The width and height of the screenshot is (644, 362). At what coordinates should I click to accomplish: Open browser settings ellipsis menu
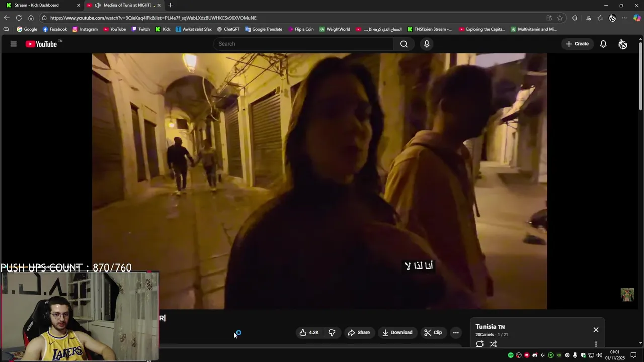pos(624,18)
